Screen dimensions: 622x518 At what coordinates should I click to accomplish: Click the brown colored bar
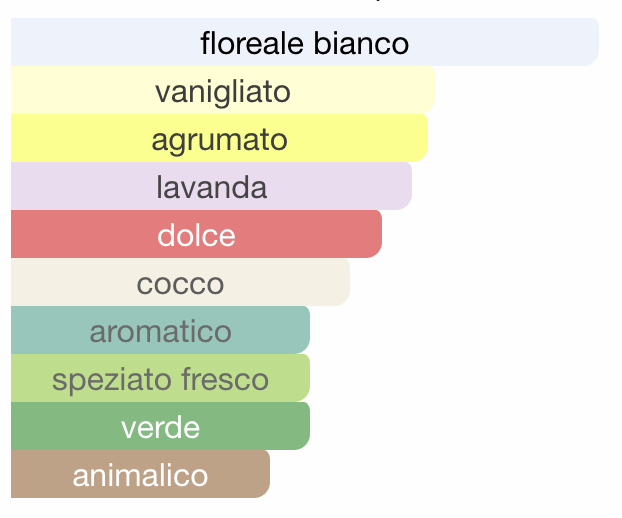140,474
